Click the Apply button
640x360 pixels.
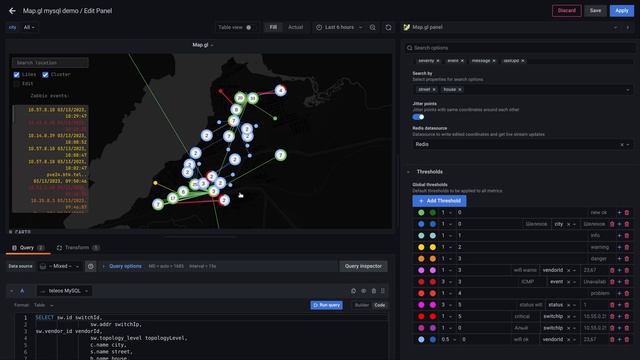[x=622, y=11]
